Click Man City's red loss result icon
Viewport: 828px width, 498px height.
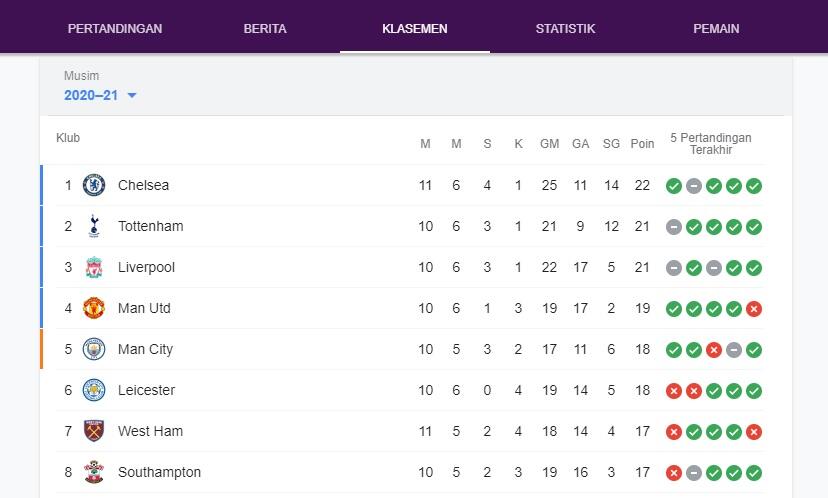click(x=714, y=350)
